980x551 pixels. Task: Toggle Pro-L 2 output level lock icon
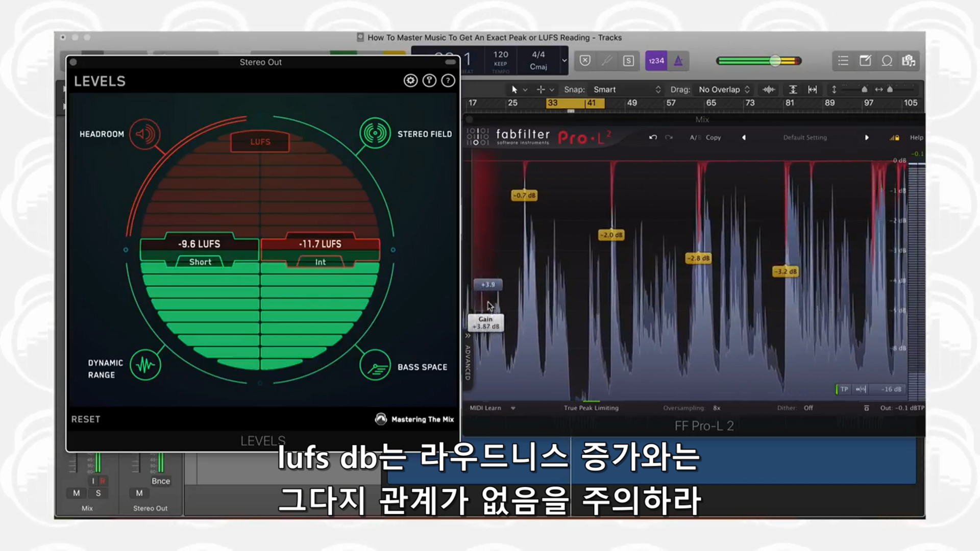point(895,137)
